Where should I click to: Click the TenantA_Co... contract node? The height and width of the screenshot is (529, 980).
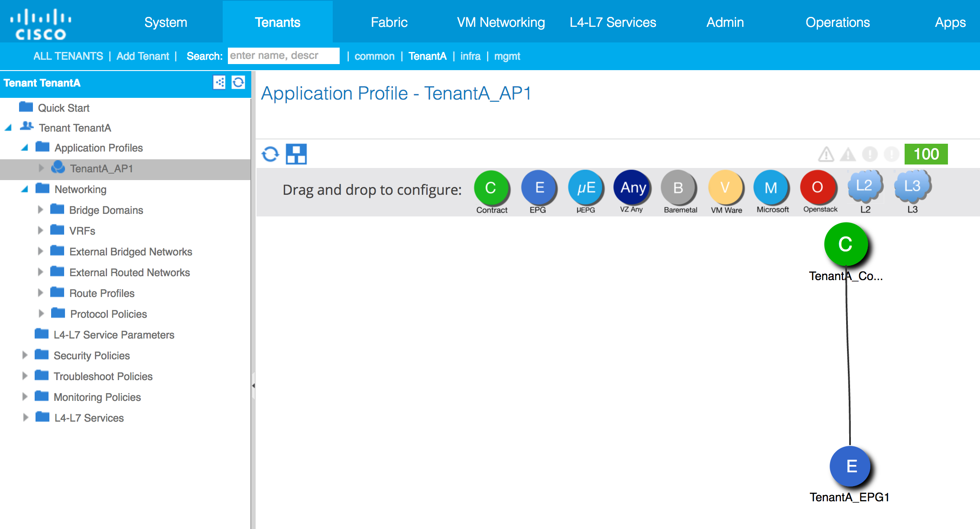click(846, 245)
